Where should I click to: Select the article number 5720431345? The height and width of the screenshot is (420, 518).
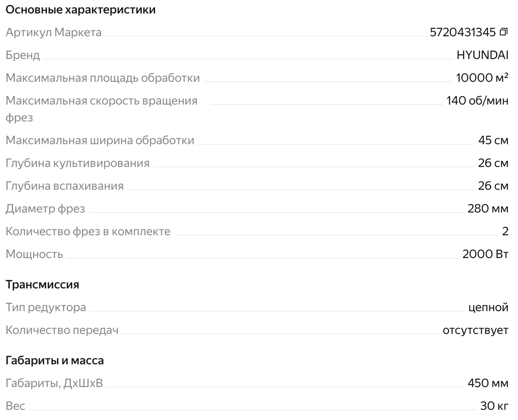[463, 32]
